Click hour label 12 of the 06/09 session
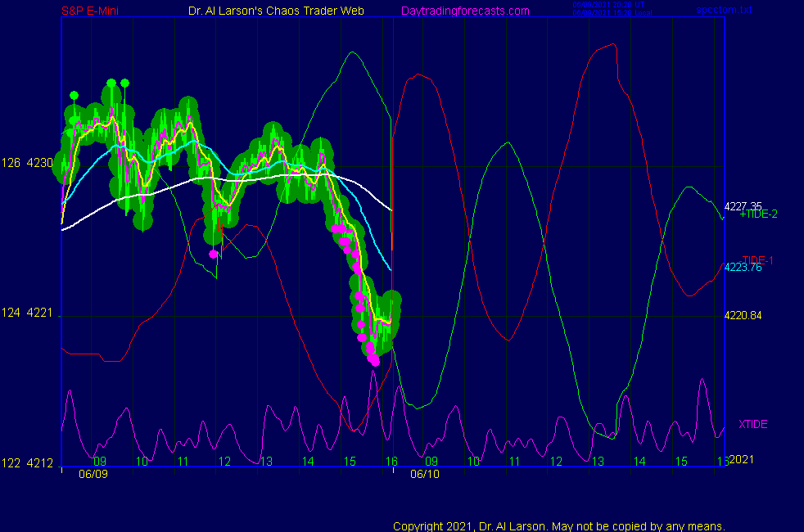The image size is (804, 532). click(x=224, y=462)
